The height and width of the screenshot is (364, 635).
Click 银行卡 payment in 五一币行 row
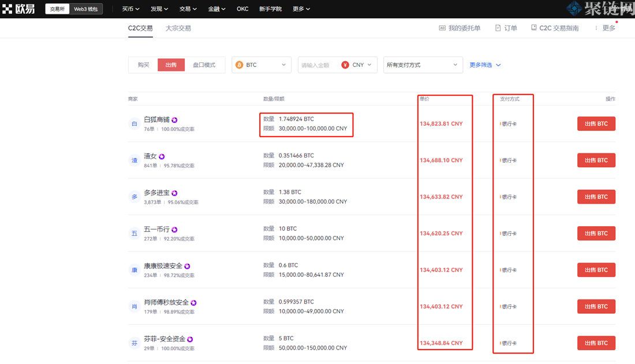point(509,234)
